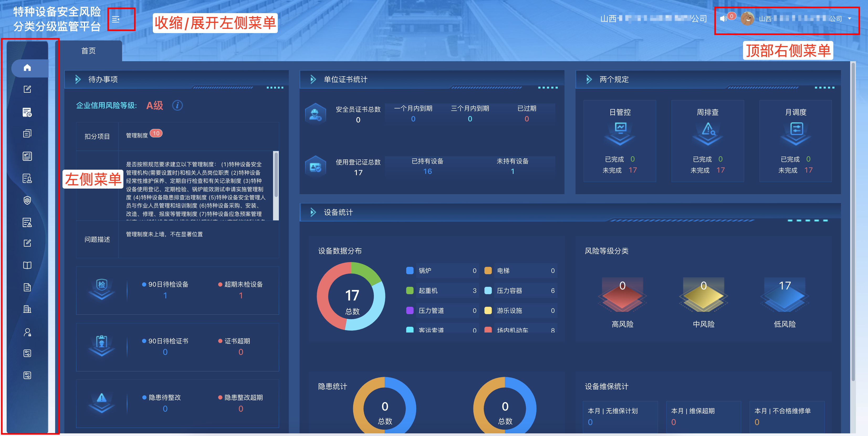
Task: Collapse the left menu with hamburger icon
Action: coord(116,19)
